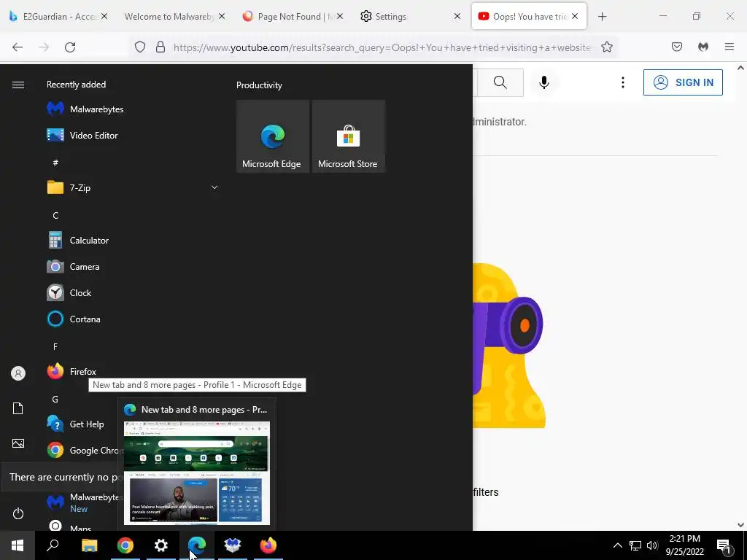Expand the 7-Zip folder chevron

click(x=214, y=187)
